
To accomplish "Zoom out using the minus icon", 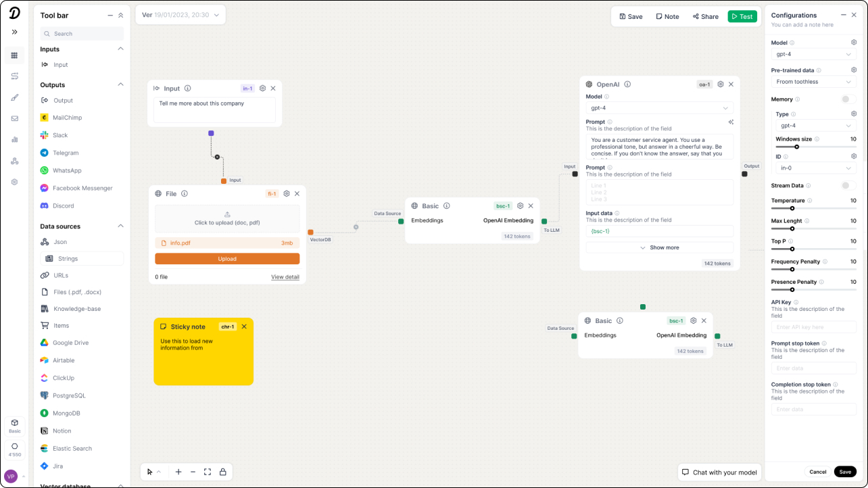I will (x=193, y=472).
